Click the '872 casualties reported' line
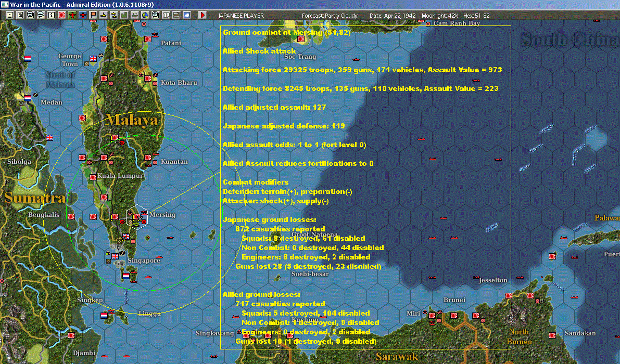This screenshot has width=620, height=364. click(281, 229)
